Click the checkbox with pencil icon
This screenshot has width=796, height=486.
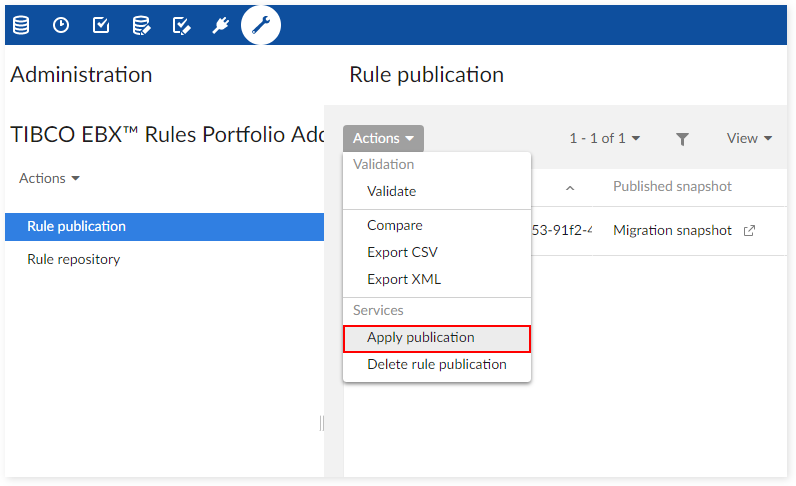(181, 25)
